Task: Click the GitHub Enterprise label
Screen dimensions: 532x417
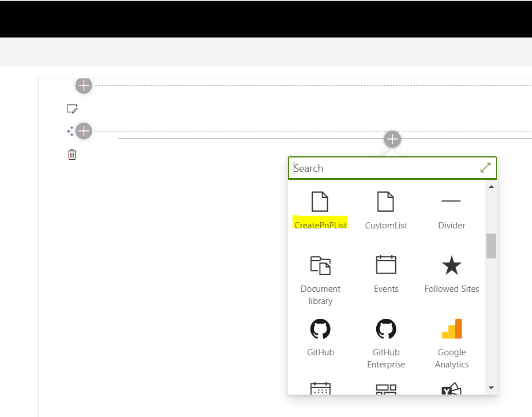Action: pos(386,358)
